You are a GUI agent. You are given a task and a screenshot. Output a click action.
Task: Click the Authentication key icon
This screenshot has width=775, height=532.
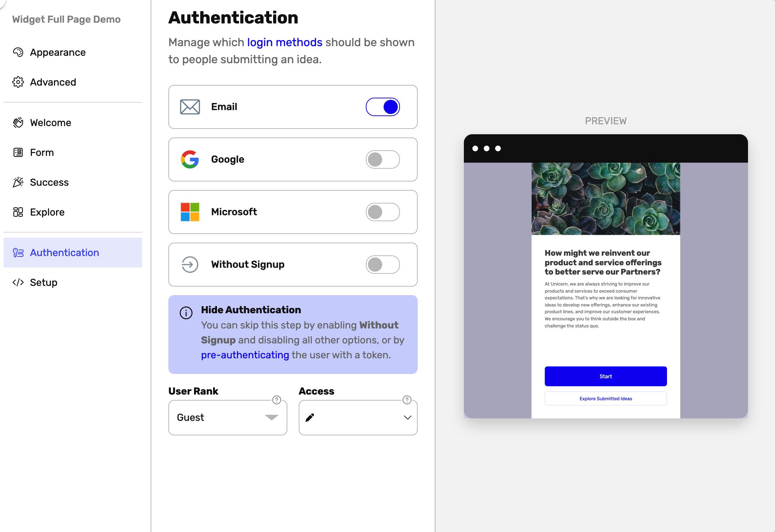click(18, 253)
